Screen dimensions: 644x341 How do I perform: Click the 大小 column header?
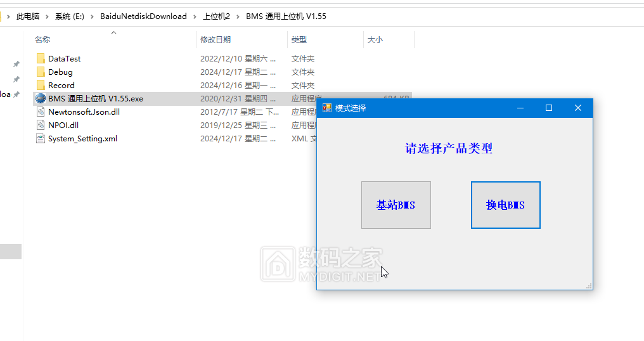pos(375,40)
